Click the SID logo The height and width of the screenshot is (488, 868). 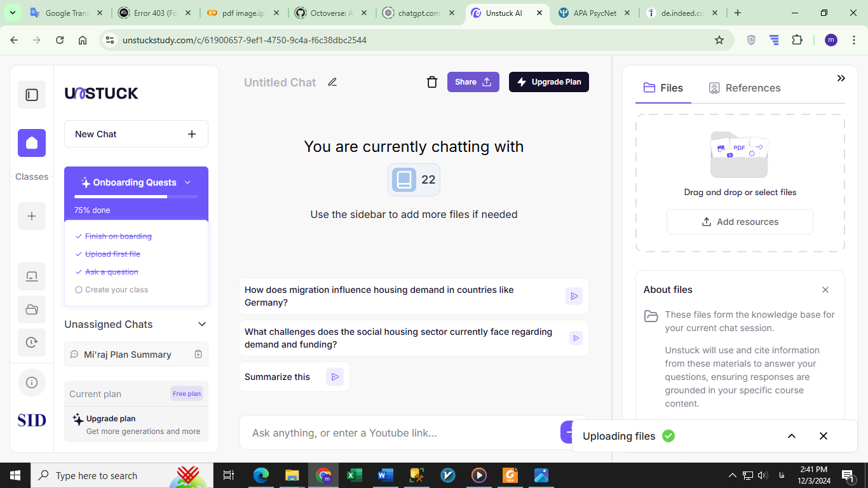[x=32, y=420]
